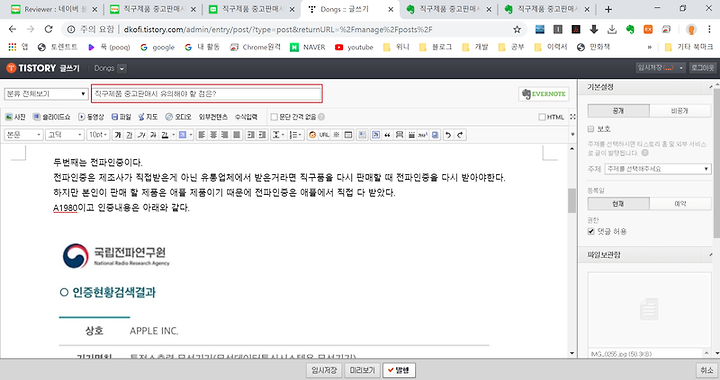
Task: Check the 보호 protect option
Action: click(x=591, y=129)
